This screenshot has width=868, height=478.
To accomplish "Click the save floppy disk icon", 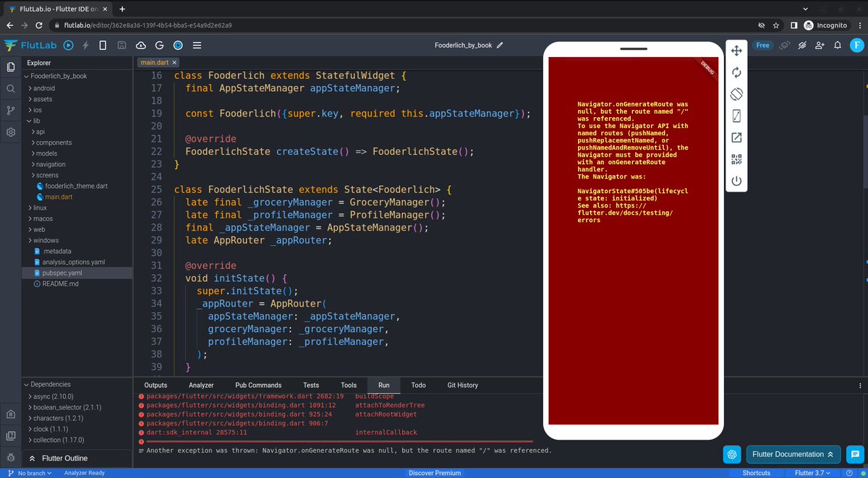I will point(122,45).
